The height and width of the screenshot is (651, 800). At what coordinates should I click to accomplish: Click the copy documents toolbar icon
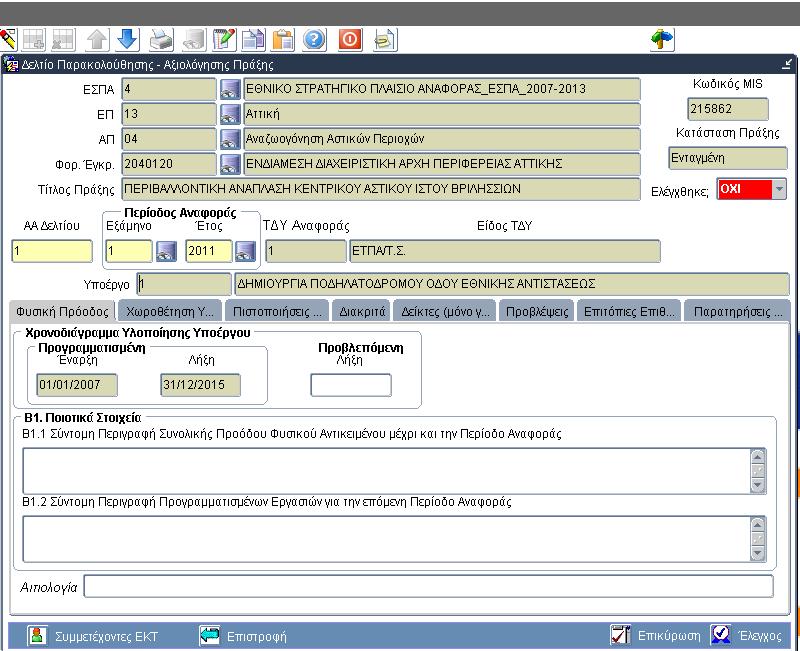click(254, 39)
